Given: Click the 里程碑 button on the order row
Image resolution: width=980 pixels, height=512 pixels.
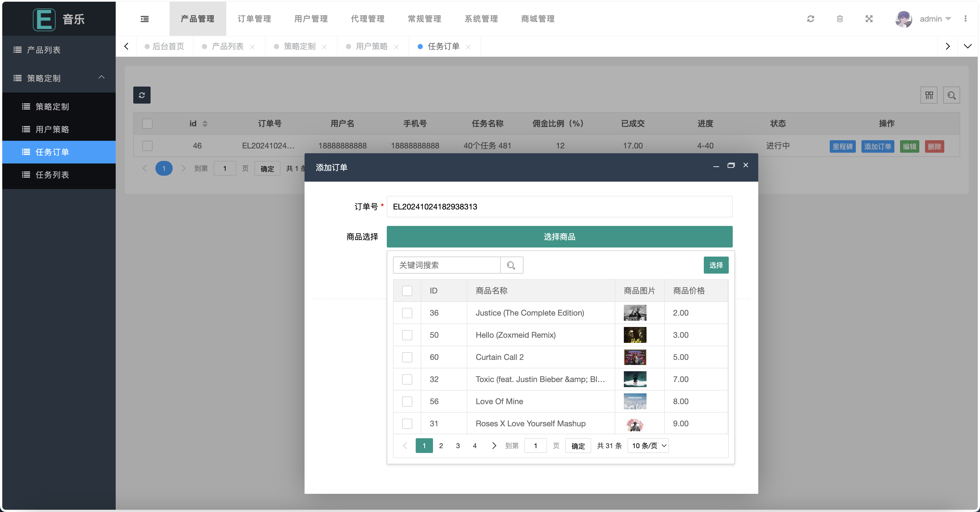Looking at the screenshot, I should tap(842, 146).
